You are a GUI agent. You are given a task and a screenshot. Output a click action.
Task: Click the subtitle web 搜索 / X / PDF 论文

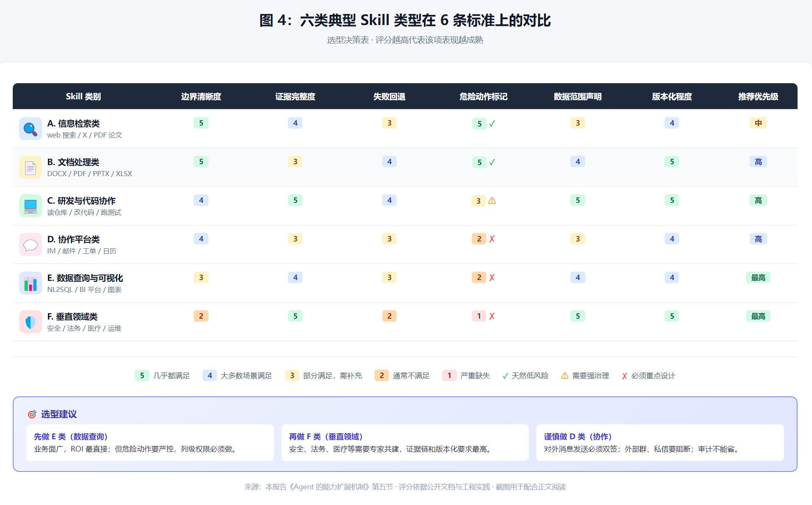85,135
